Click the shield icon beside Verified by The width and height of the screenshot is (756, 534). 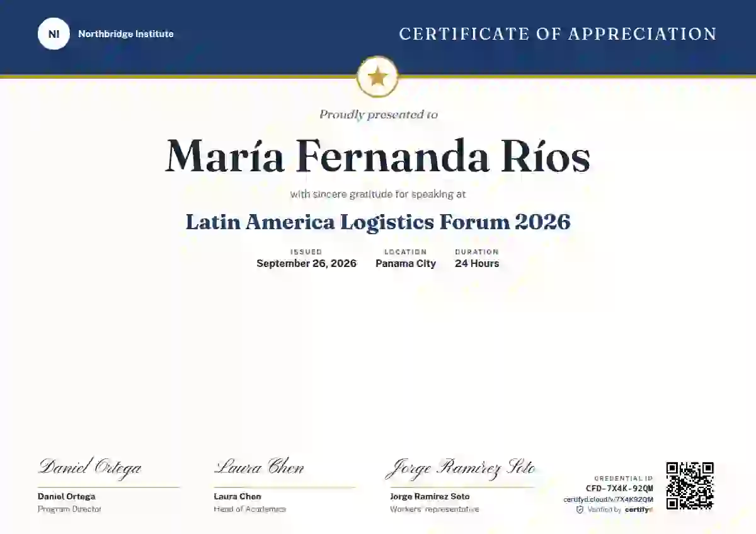click(x=580, y=509)
